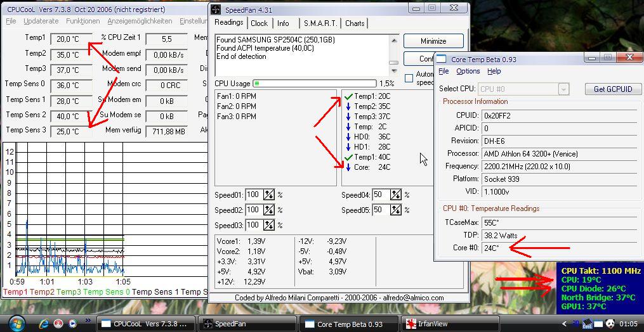Image resolution: width=644 pixels, height=332 pixels.
Task: Adjust Speed03 spinner arrows
Action: point(268,225)
